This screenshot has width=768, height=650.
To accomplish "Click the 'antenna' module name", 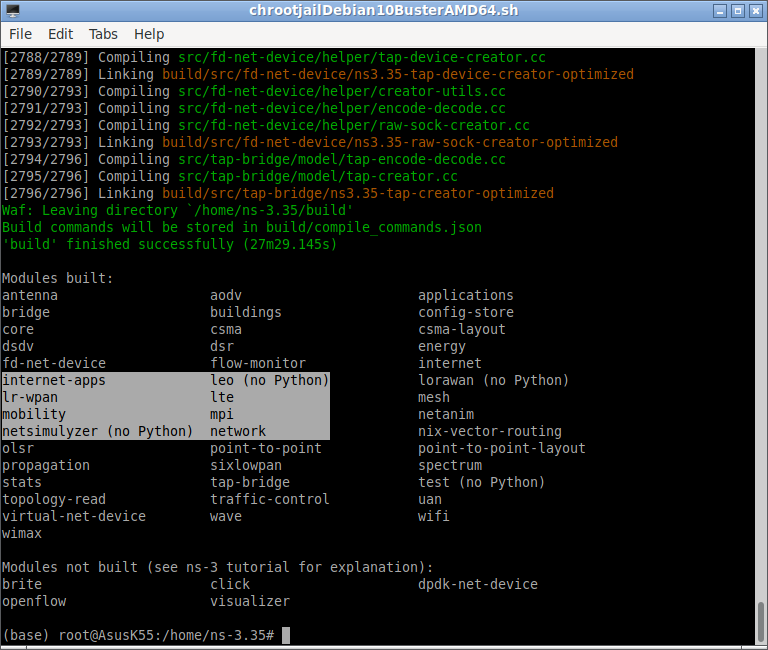I will tap(30, 295).
